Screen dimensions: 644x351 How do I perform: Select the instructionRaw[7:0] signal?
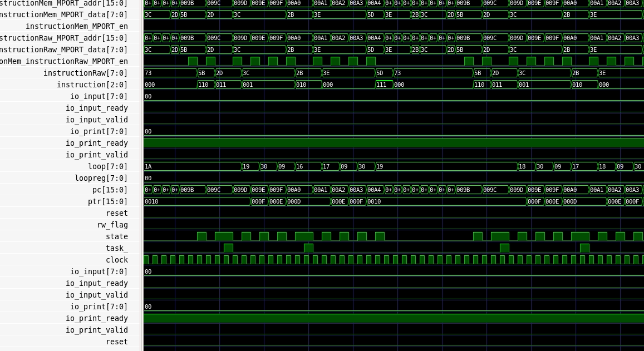85,73
